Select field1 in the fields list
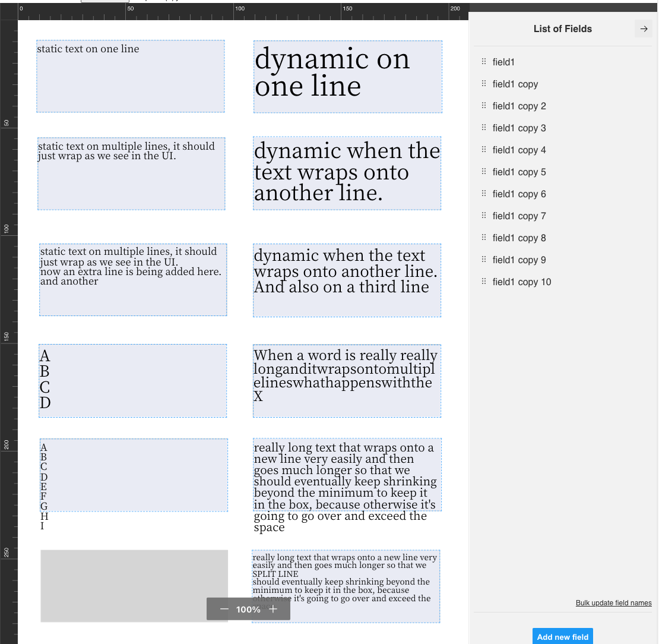Viewport: 659px width, 644px height. click(x=503, y=62)
